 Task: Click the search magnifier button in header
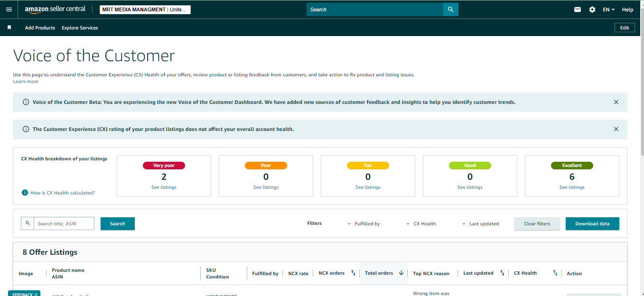(x=451, y=9)
